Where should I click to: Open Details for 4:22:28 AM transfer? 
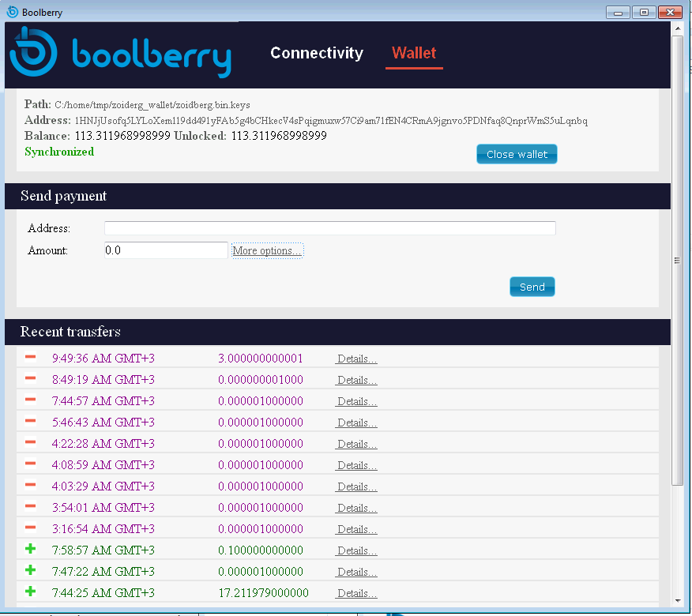(356, 444)
